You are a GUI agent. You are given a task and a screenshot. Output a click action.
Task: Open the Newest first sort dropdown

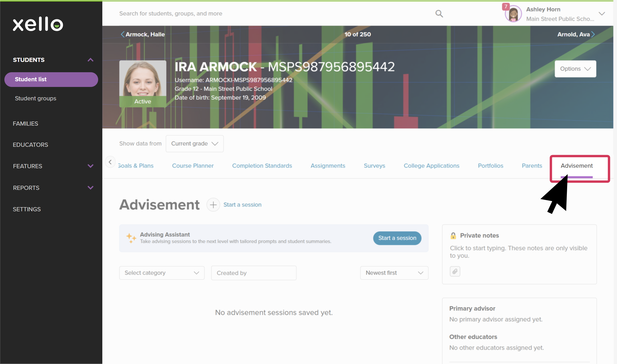click(x=394, y=273)
